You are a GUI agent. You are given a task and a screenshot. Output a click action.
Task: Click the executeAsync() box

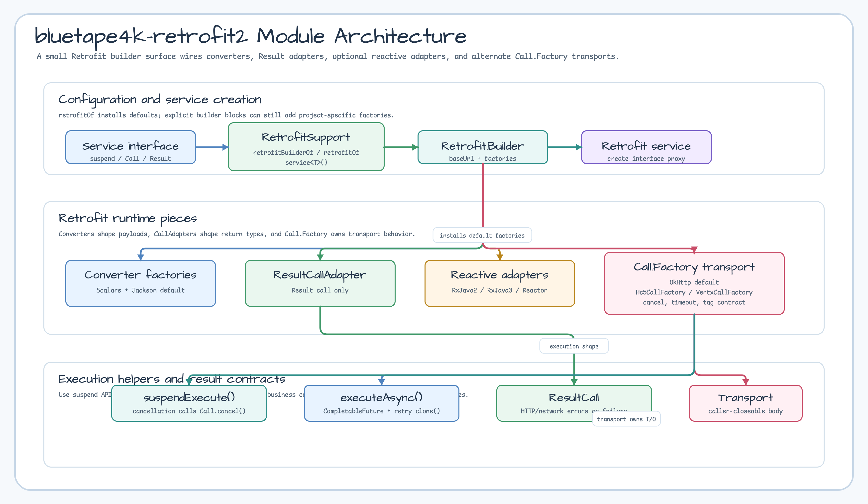click(x=382, y=403)
